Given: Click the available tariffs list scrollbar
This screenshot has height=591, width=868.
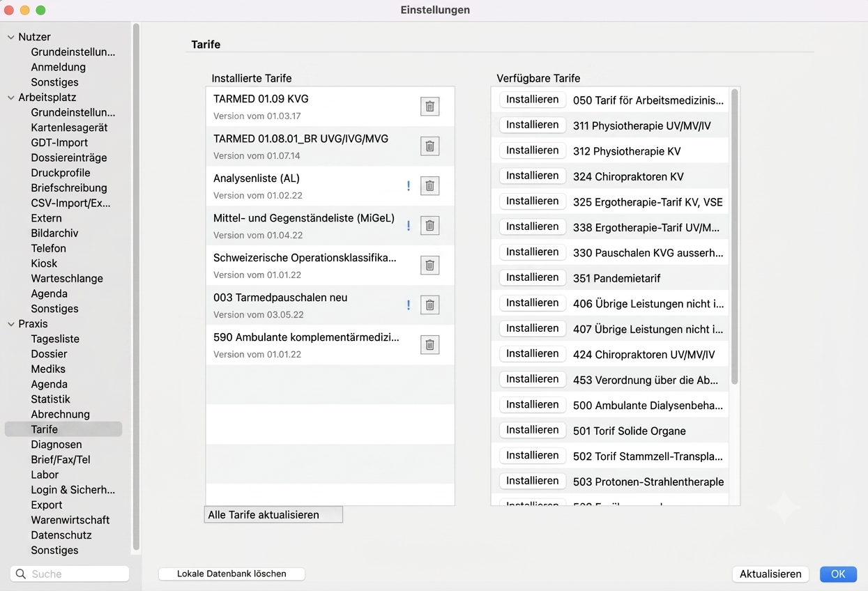Looking at the screenshot, I should [x=734, y=236].
